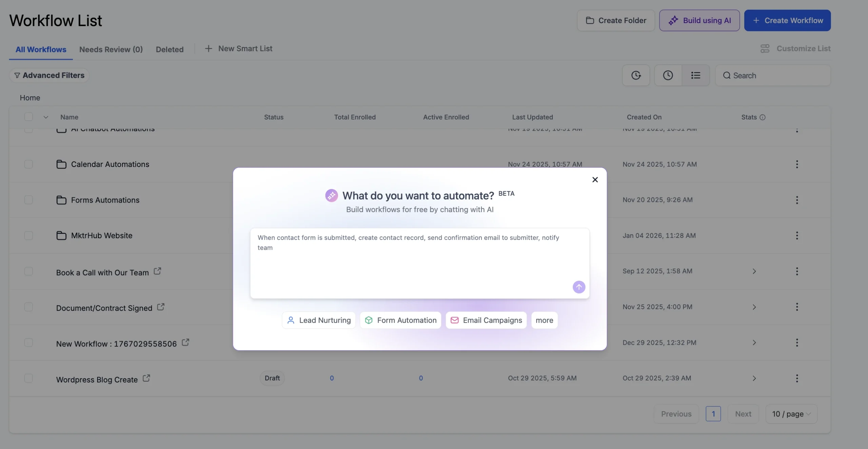
Task: Open external link for Document/Contract Signed
Action: 161,307
